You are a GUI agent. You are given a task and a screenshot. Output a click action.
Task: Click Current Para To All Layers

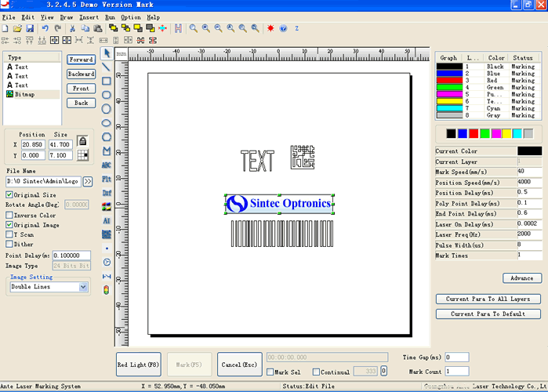pyautogui.click(x=488, y=299)
